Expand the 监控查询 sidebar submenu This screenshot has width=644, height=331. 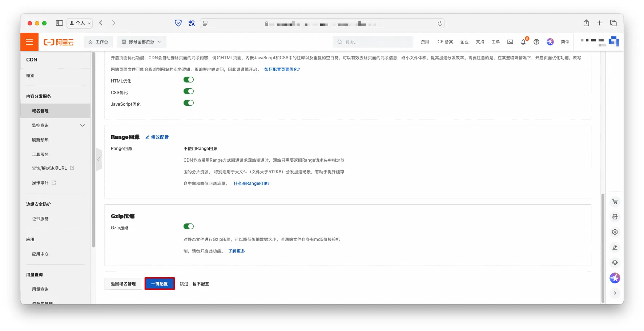pyautogui.click(x=82, y=125)
